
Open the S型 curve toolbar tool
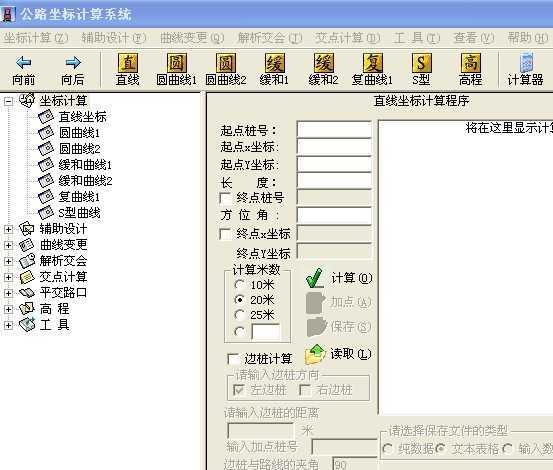[x=421, y=69]
